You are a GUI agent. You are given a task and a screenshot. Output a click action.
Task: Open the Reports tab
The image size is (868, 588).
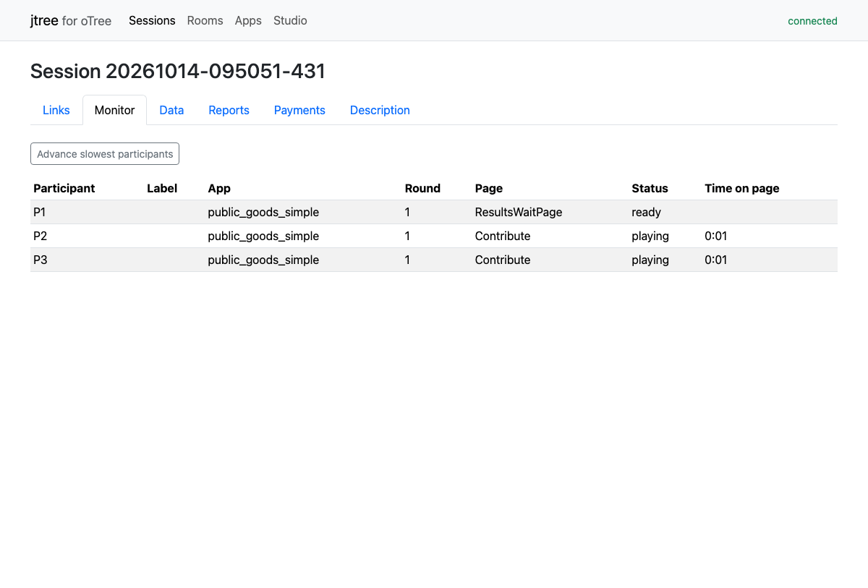point(229,110)
